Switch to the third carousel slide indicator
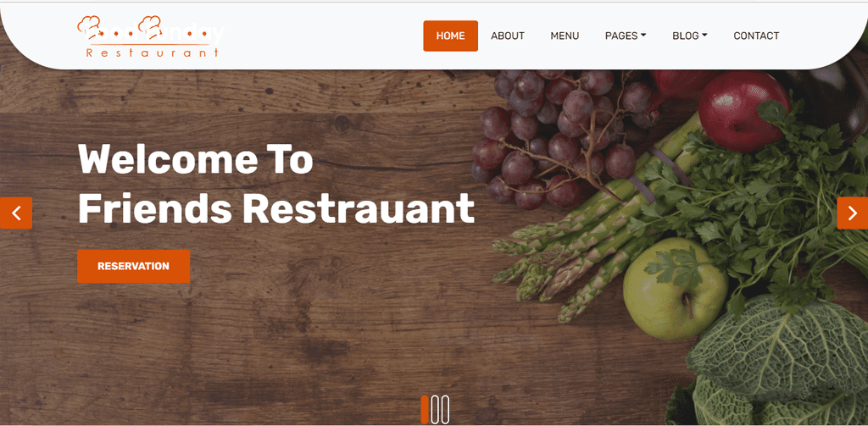The image size is (868, 426). point(444,409)
